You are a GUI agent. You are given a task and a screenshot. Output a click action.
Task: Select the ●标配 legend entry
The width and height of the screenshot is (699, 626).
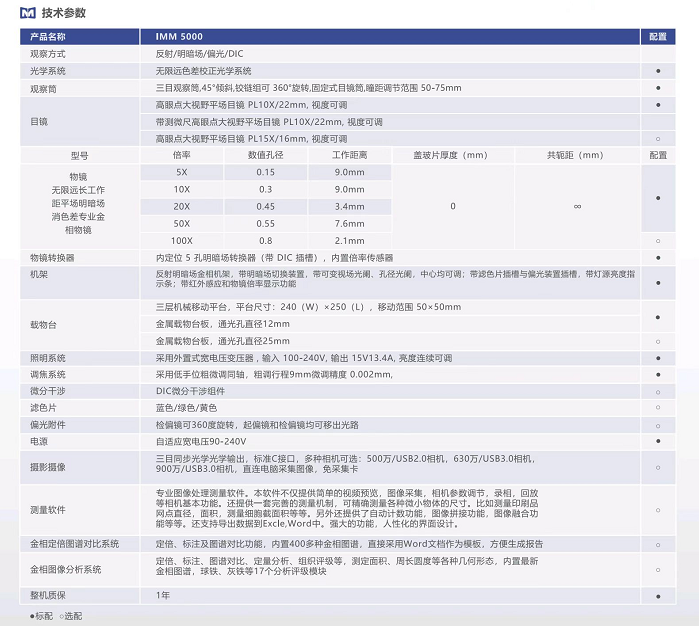coord(41,616)
